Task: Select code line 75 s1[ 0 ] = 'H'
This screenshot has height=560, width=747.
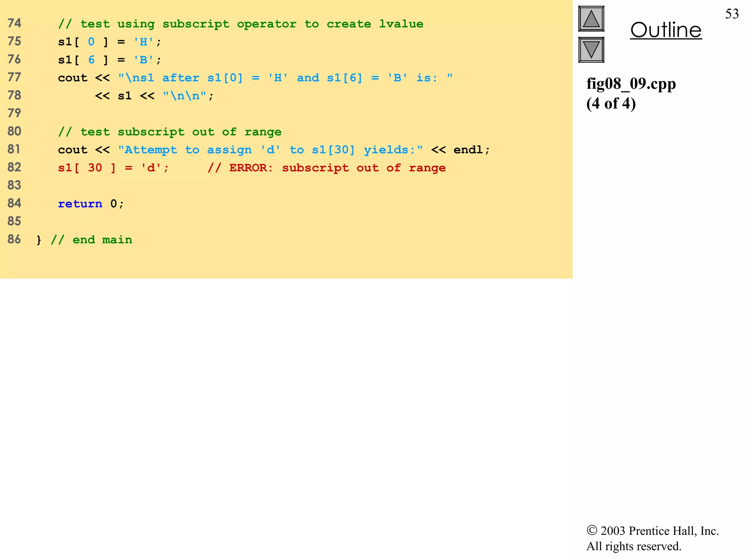Action: point(109,42)
